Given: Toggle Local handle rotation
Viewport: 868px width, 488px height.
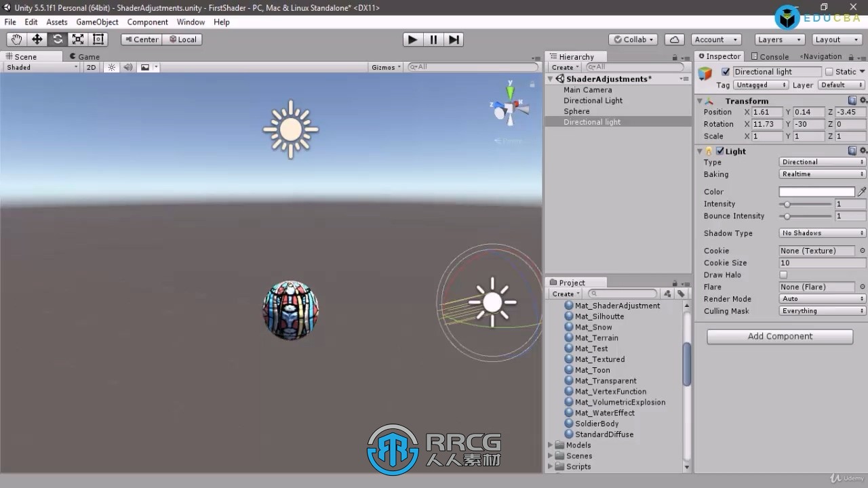Looking at the screenshot, I should tap(182, 39).
